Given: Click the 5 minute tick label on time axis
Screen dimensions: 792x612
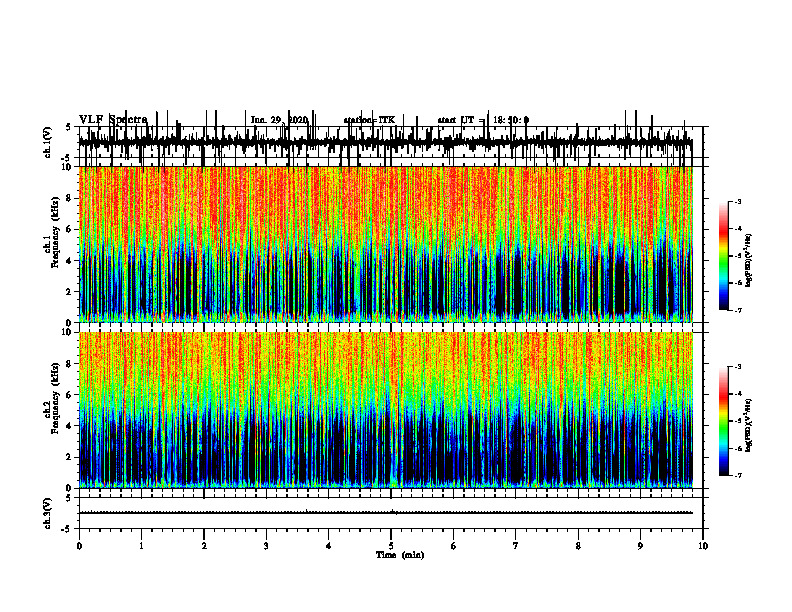Looking at the screenshot, I should pyautogui.click(x=391, y=546).
